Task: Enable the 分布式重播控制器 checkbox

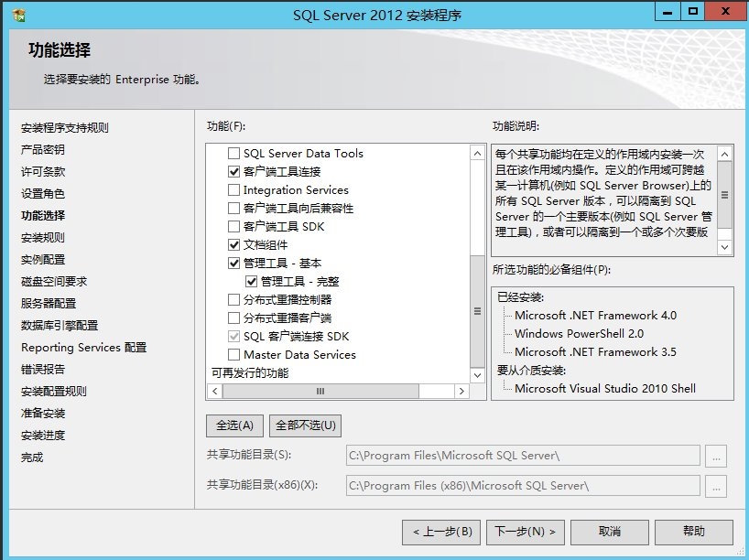Action: (233, 300)
